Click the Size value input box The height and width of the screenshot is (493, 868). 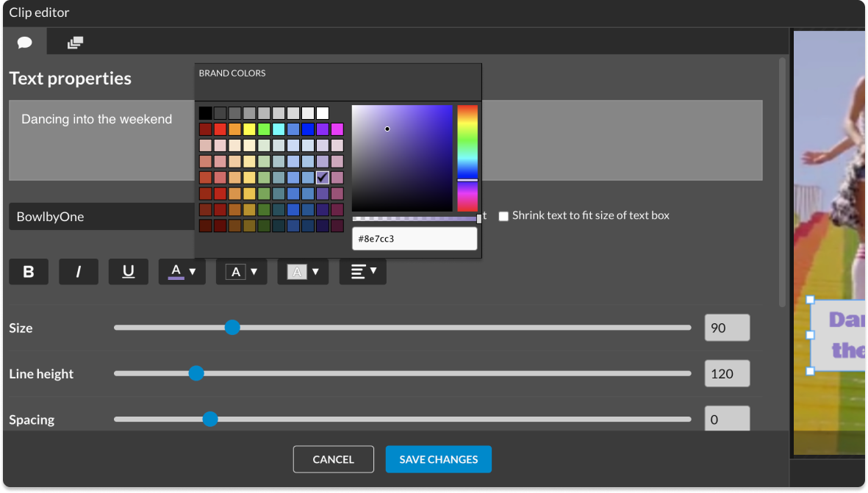(727, 328)
